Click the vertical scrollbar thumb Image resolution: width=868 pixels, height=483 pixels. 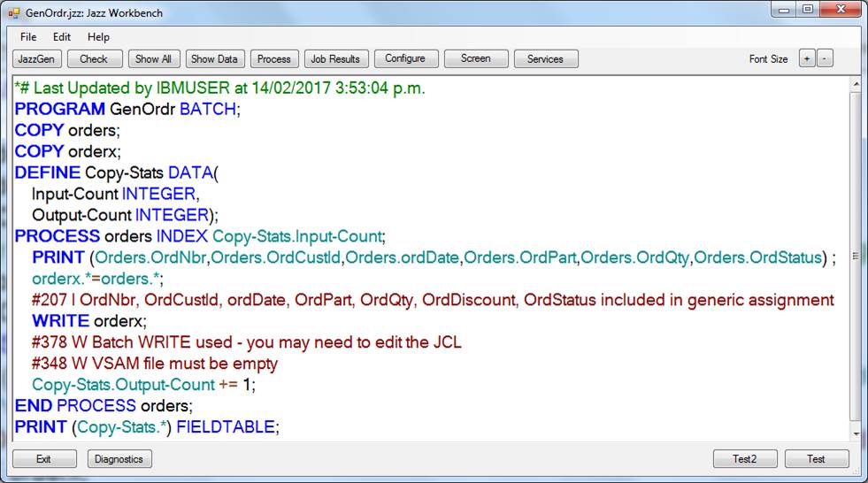tap(856, 257)
